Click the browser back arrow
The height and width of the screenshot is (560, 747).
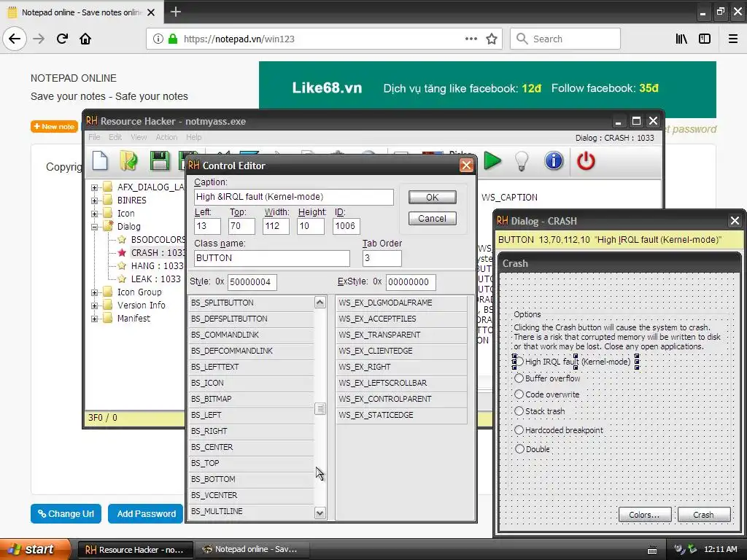click(x=15, y=39)
